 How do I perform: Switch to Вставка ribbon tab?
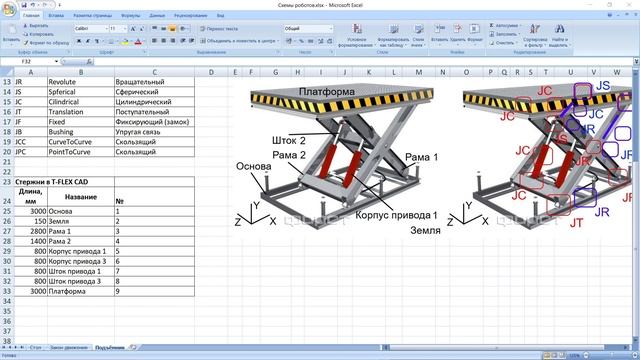click(x=56, y=16)
